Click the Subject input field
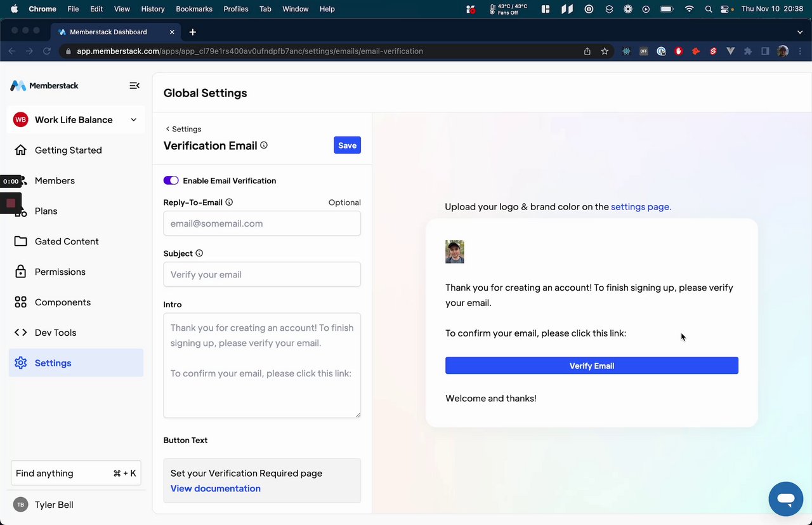The image size is (812, 525). click(x=262, y=274)
